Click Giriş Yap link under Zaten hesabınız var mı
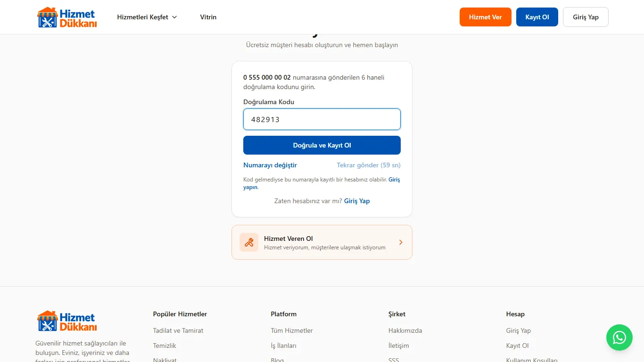This screenshot has width=644, height=362. pyautogui.click(x=357, y=201)
